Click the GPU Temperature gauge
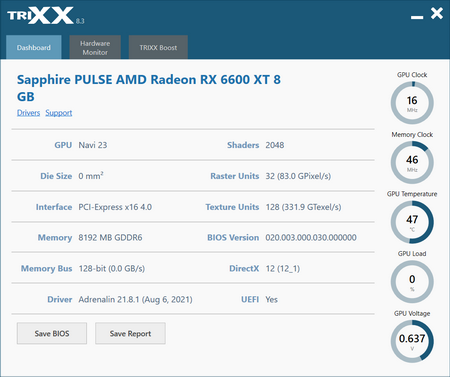The image size is (450, 377). [x=412, y=222]
